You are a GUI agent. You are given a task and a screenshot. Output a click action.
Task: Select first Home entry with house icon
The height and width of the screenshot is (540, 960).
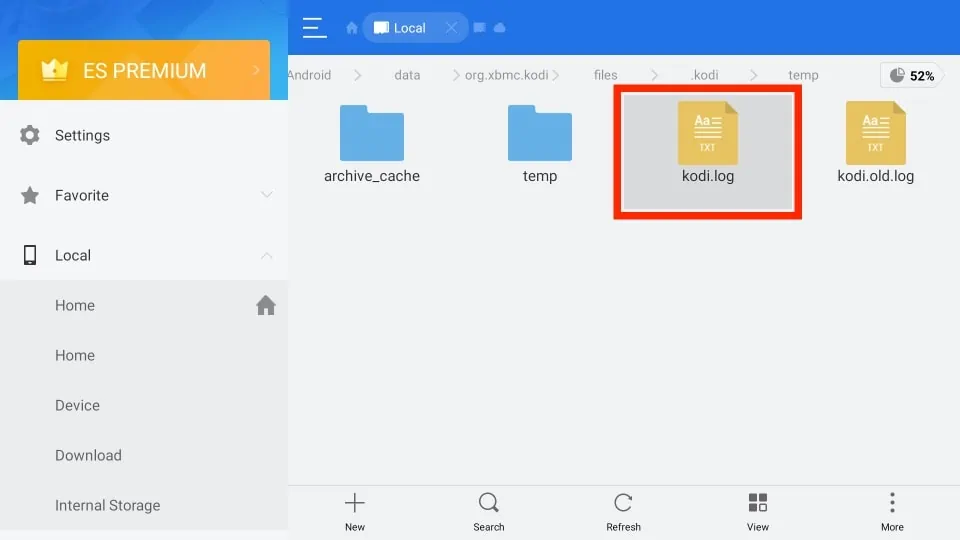click(144, 305)
